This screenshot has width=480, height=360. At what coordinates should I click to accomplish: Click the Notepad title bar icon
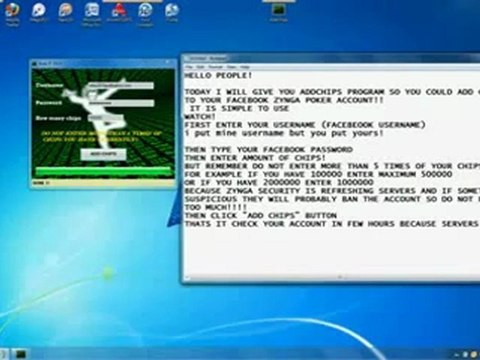pos(188,58)
